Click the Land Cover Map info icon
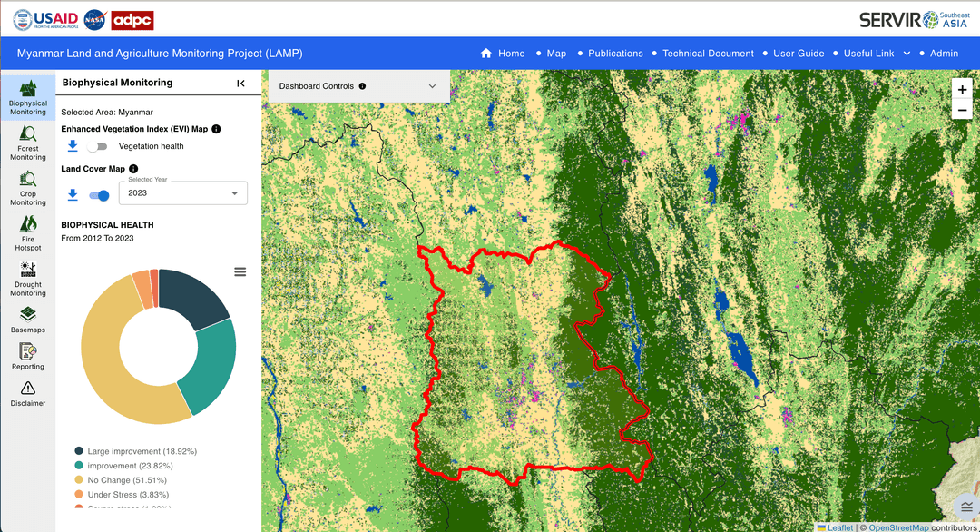Viewport: 980px width, 532px height. click(133, 169)
